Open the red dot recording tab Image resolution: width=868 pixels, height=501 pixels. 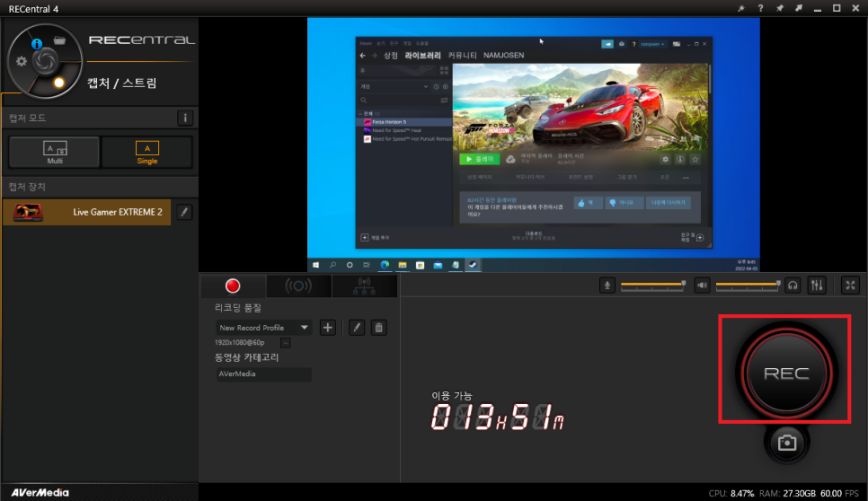pos(233,286)
